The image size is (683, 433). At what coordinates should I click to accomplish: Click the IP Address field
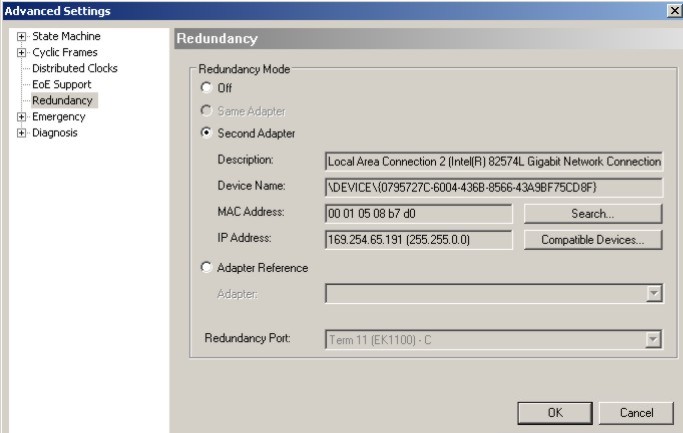click(x=419, y=240)
